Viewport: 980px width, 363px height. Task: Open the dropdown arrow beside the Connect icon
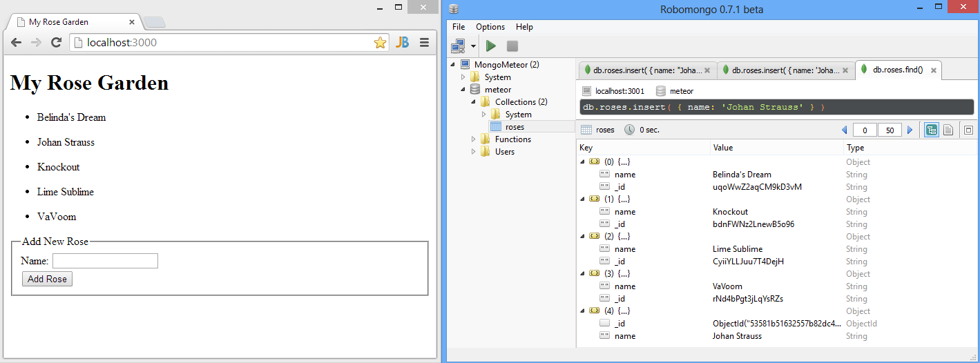tap(474, 46)
